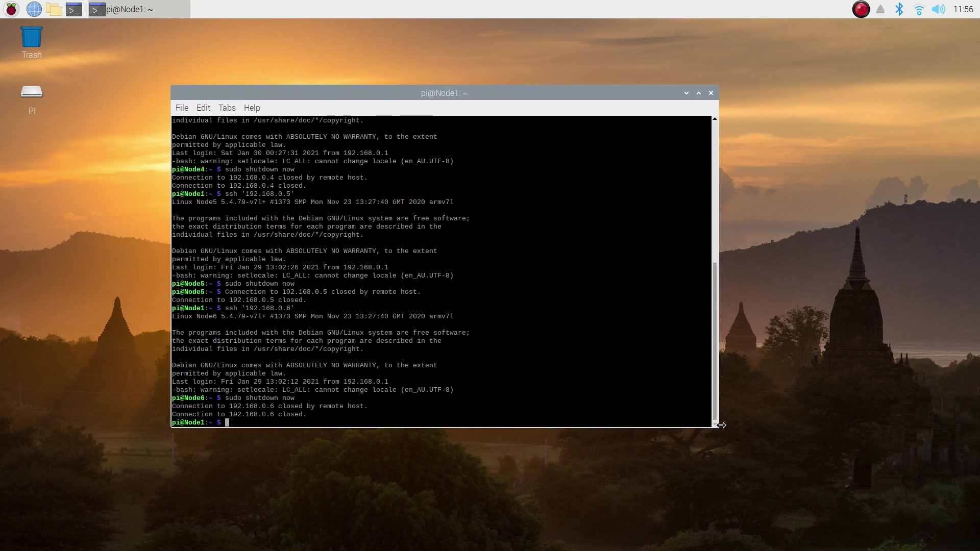Open the File Manager folder icon
Viewport: 980px width, 551px height.
click(x=54, y=9)
